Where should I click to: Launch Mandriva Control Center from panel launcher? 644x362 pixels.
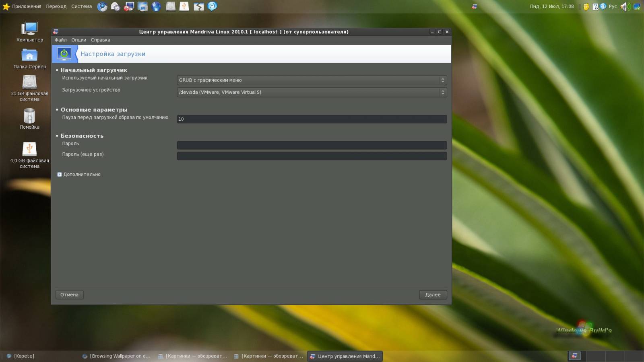(129, 6)
